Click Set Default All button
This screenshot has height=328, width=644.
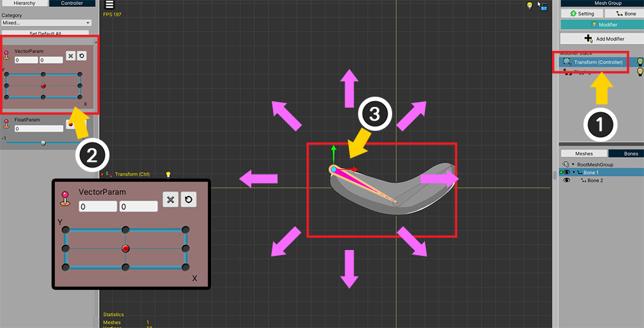point(45,34)
